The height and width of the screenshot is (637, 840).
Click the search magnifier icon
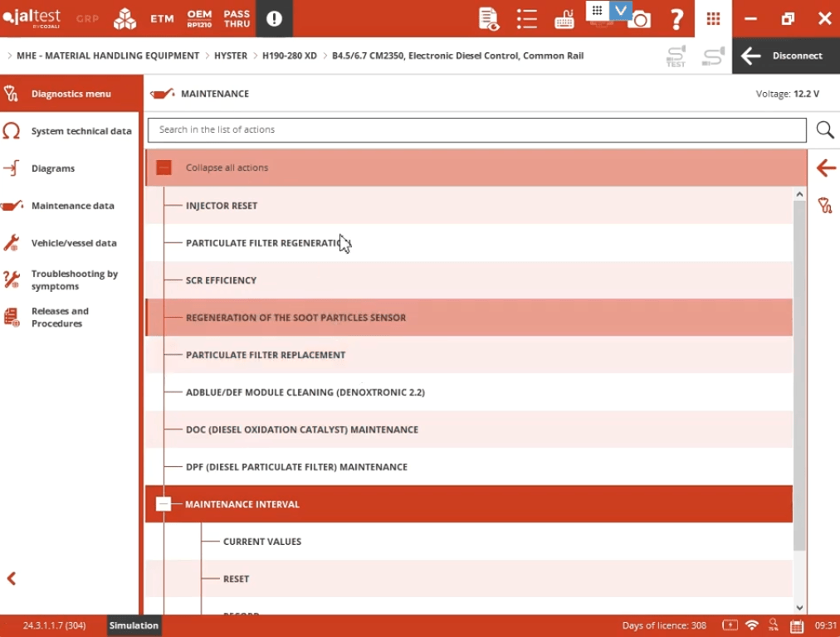pos(824,129)
